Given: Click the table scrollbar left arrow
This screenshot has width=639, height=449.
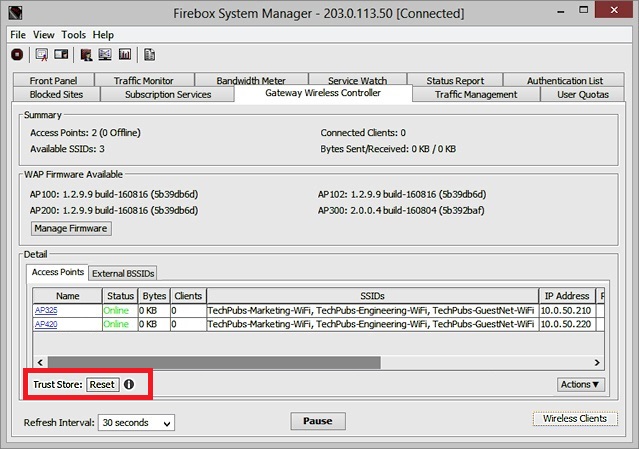Looking at the screenshot, I should point(40,363).
